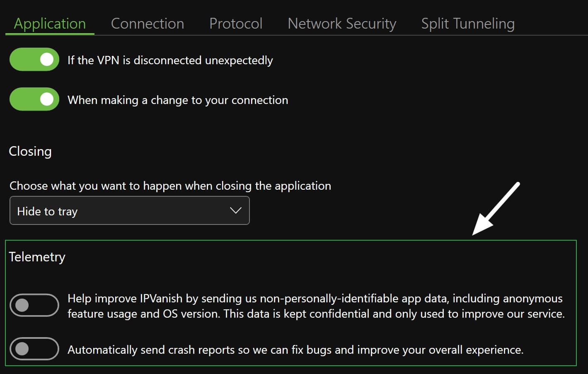
Task: Go to the Protocol tab
Action: [x=236, y=24]
